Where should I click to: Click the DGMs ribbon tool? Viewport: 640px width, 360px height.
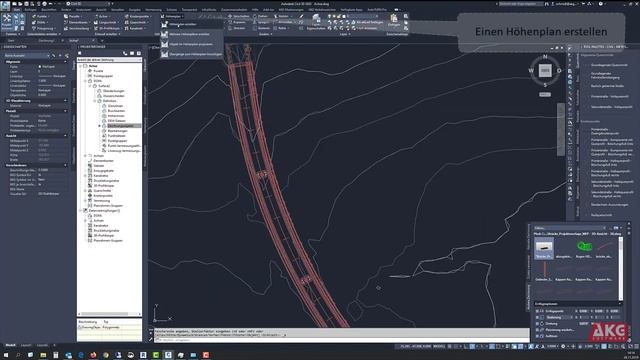click(39, 22)
